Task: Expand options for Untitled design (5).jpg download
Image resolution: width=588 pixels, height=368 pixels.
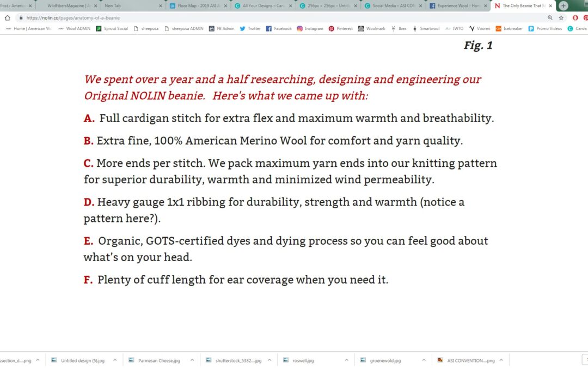Action: pos(115,360)
